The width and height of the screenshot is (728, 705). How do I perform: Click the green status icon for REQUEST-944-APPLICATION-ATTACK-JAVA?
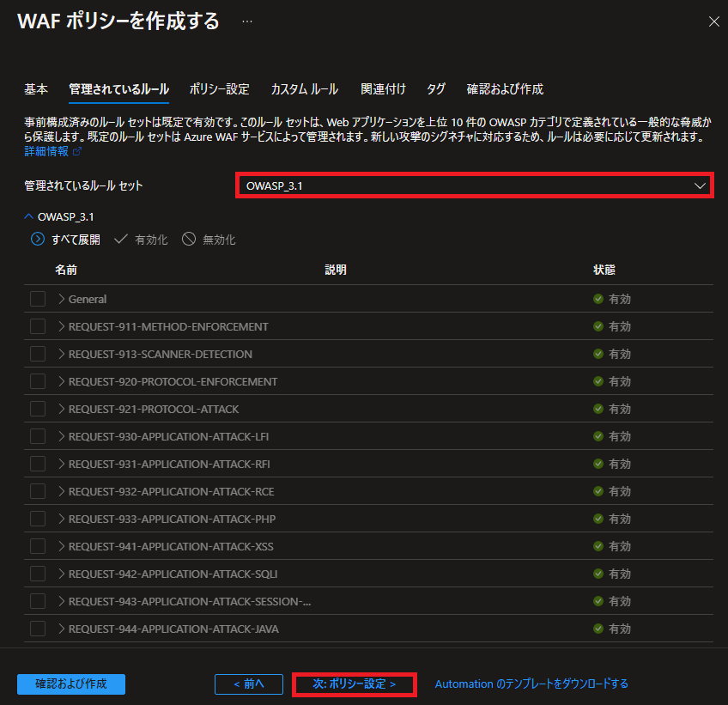[x=598, y=629]
